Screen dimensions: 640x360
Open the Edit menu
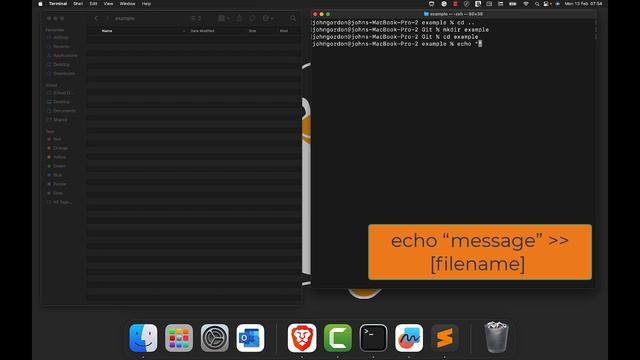(x=93, y=4)
